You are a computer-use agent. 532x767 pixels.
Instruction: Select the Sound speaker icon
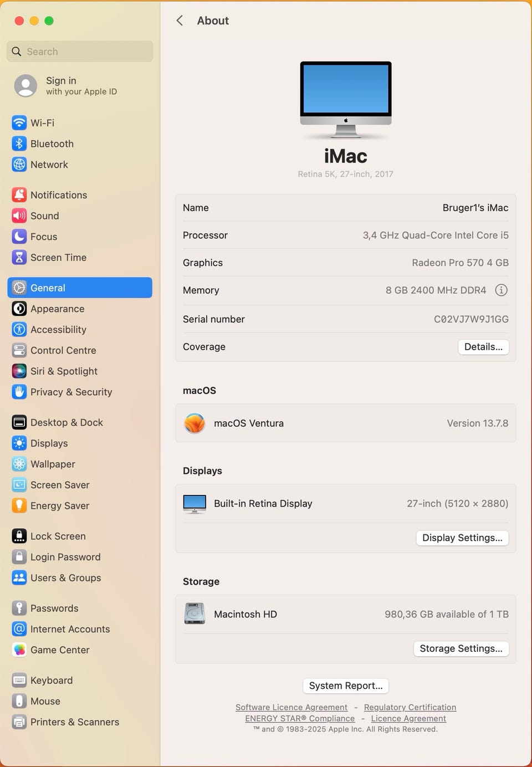pyautogui.click(x=19, y=216)
